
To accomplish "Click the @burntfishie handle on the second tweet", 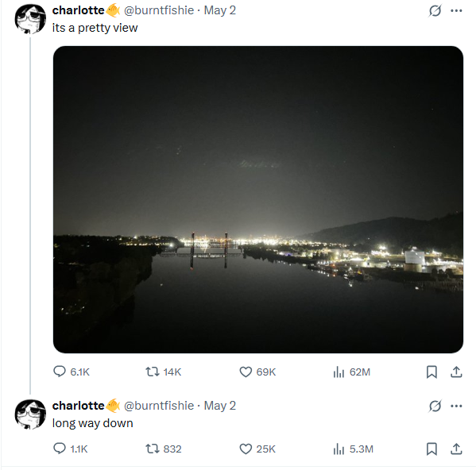I will [x=159, y=406].
